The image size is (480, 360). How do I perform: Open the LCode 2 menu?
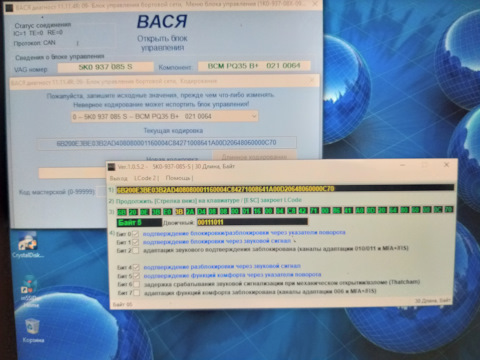click(146, 178)
